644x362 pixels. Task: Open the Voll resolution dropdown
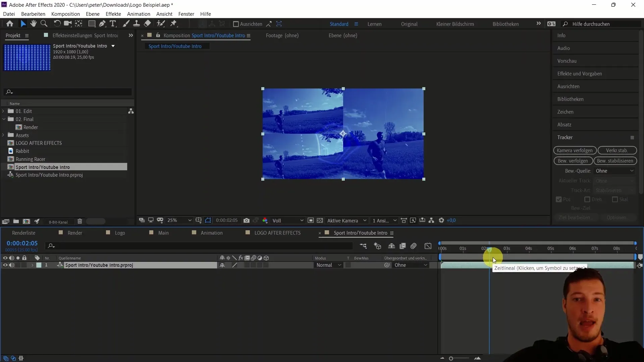pos(288,221)
